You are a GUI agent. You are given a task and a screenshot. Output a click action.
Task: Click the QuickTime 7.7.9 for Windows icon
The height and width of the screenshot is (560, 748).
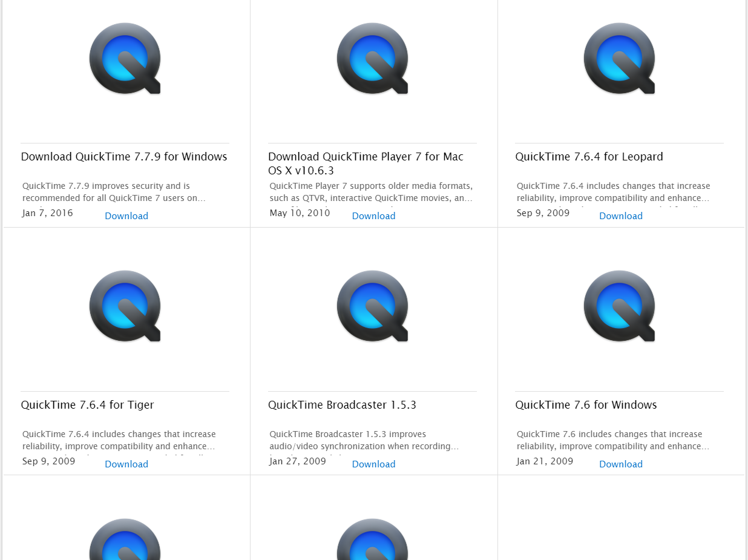[x=125, y=59]
